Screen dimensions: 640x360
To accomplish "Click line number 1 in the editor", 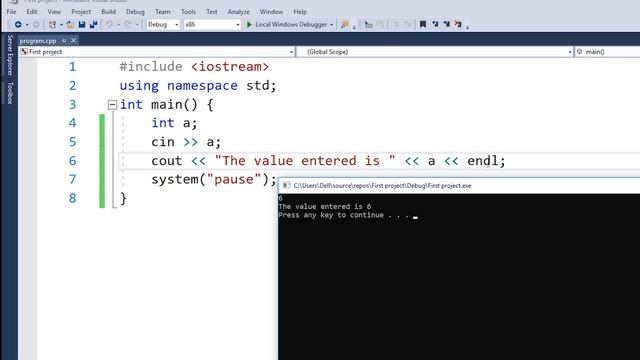I will pyautogui.click(x=72, y=67).
